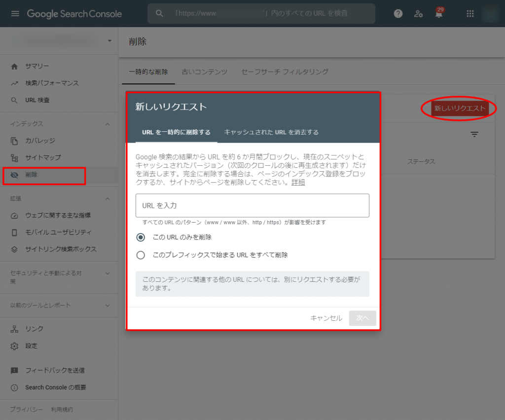Select この URL のみを削除 radio button
Image resolution: width=505 pixels, height=420 pixels.
click(x=141, y=237)
